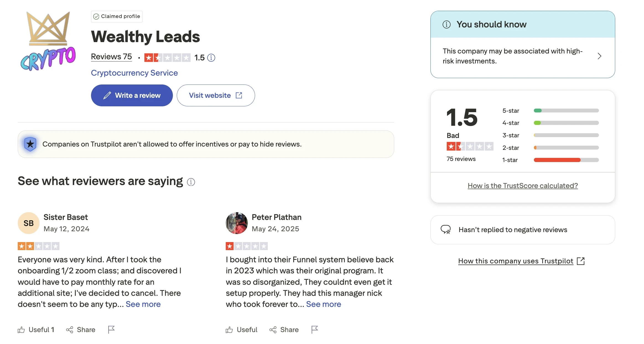Share Sister Baset's review

pos(81,330)
